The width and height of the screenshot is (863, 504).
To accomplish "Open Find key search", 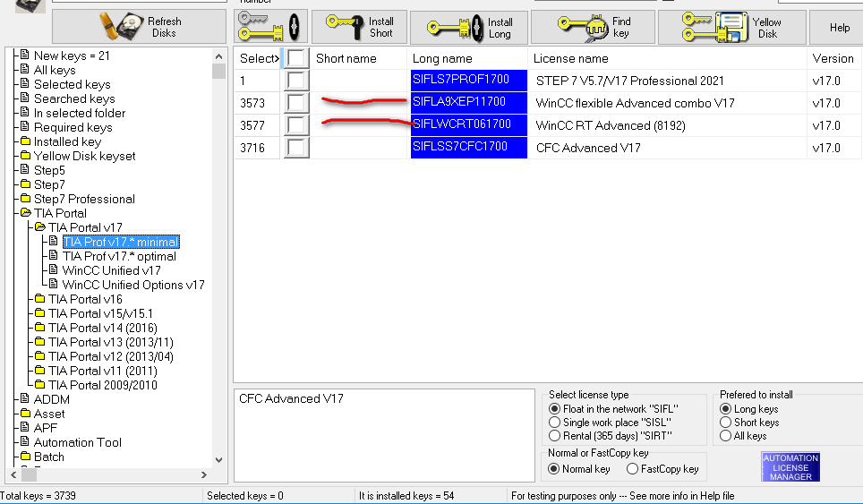I will point(593,27).
